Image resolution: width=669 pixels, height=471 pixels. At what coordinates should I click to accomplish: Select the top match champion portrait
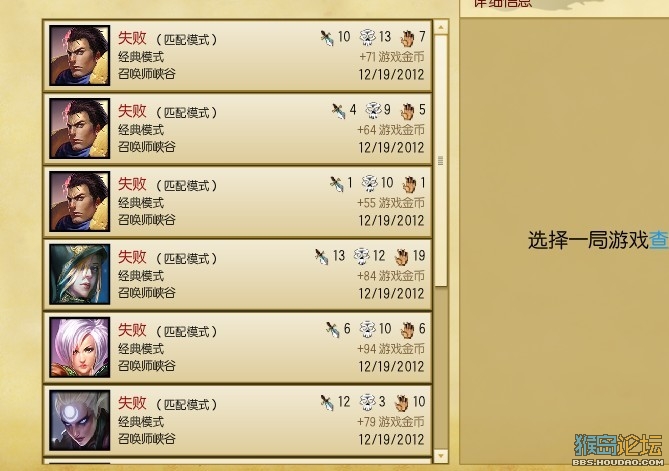(80, 55)
